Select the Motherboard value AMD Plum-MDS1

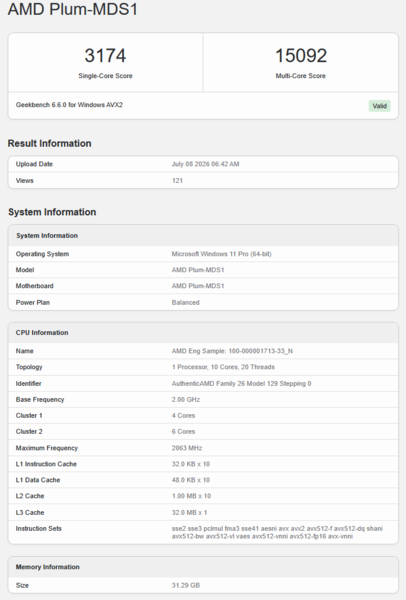point(198,286)
